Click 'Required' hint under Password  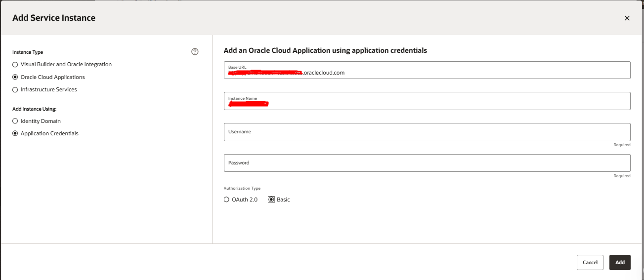pos(622,176)
